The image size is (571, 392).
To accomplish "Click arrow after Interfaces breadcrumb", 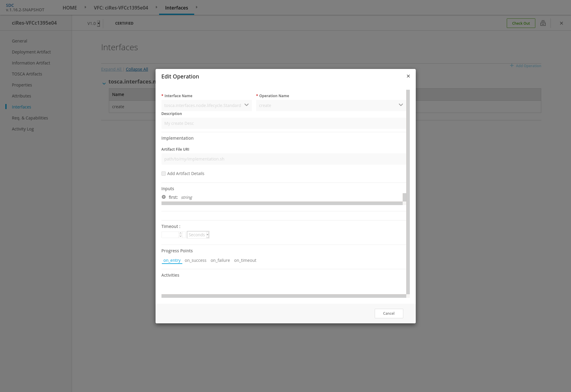I will [197, 7].
